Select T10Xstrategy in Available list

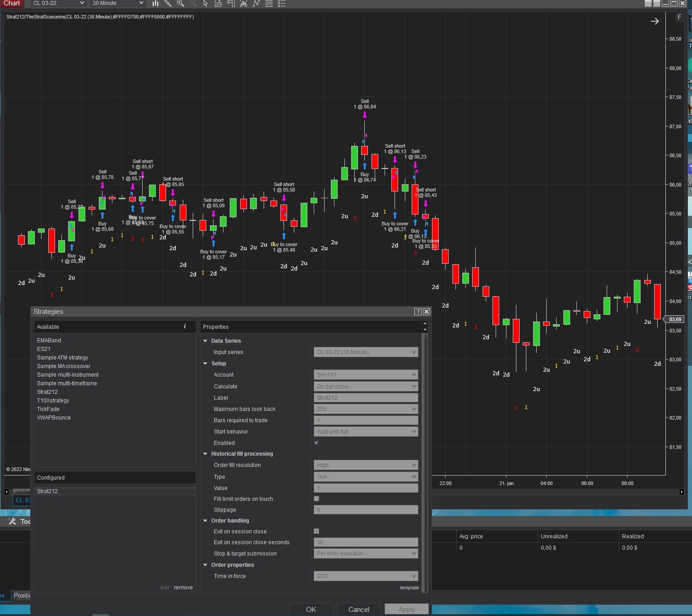click(x=53, y=401)
